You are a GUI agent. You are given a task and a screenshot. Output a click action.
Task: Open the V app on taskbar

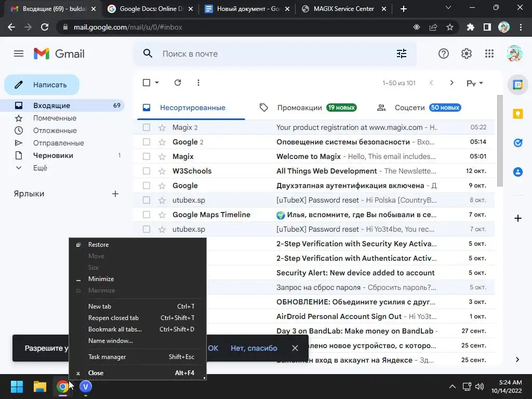pos(86,387)
